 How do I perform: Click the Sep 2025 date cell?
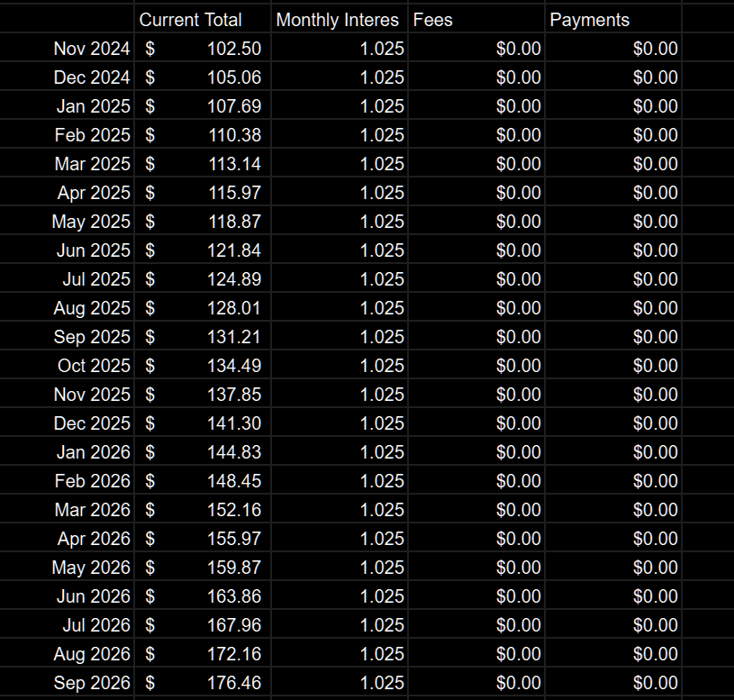67,337
